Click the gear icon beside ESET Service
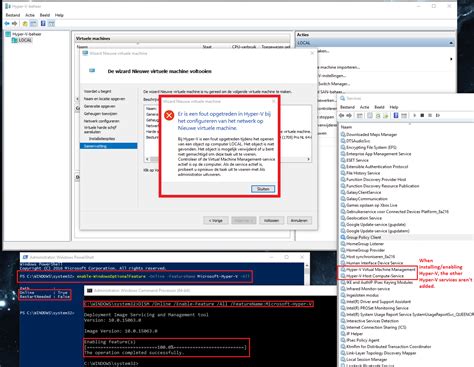The width and height of the screenshot is (474, 367). (343, 160)
